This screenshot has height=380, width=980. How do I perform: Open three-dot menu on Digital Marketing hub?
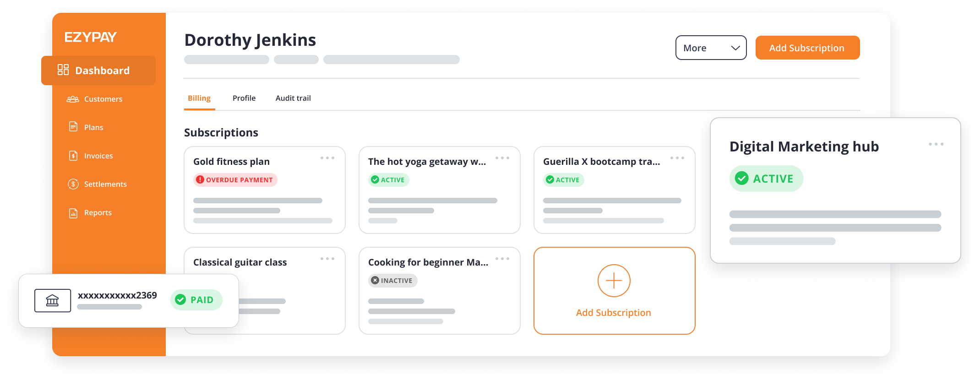tap(936, 144)
